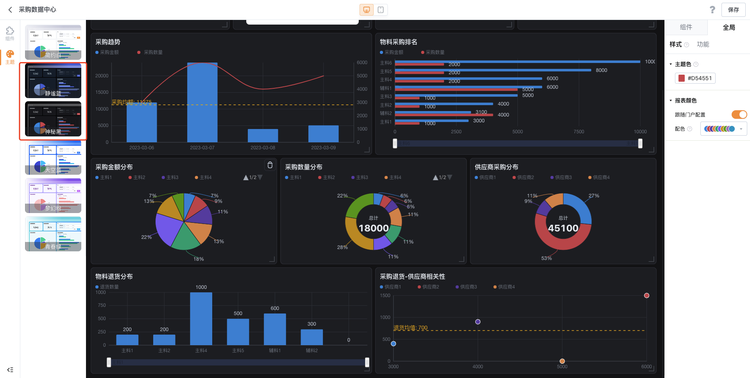
Task: Switch to the 全局 tab in right panel
Action: coord(728,27)
